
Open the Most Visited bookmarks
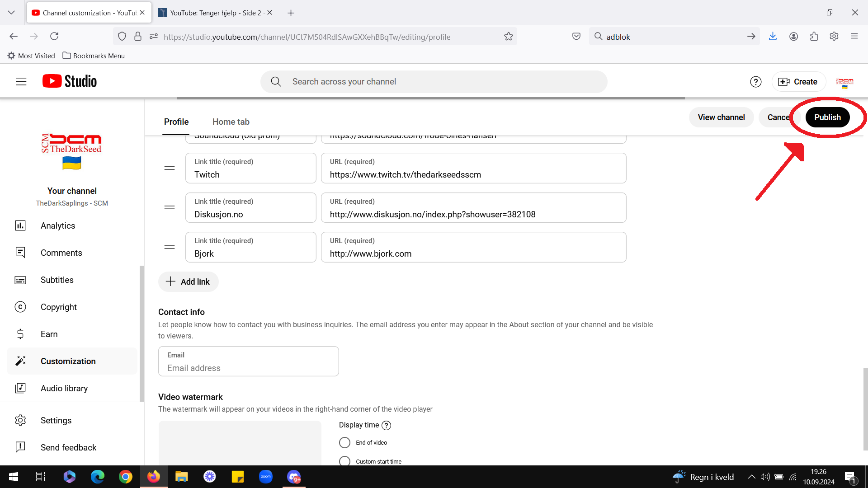(x=31, y=56)
